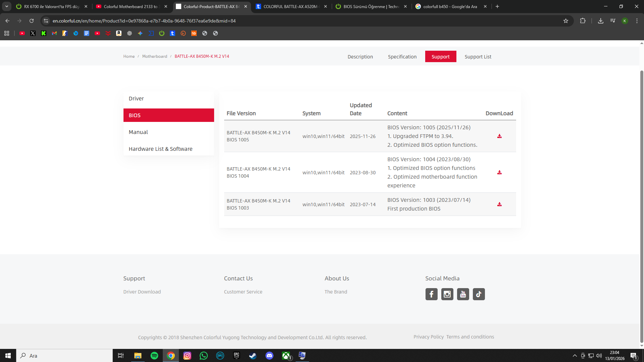Image resolution: width=644 pixels, height=362 pixels.
Task: Switch to the Specification tab
Action: coord(402,57)
